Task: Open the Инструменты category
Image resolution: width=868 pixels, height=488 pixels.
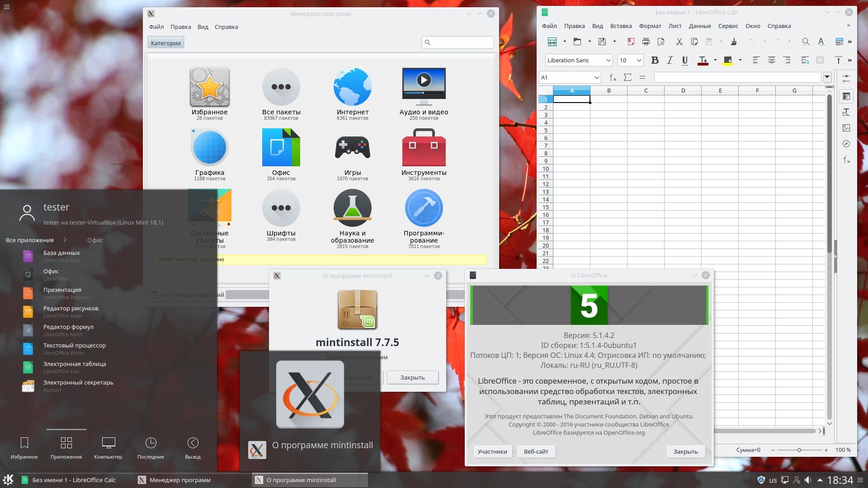Action: (x=424, y=154)
